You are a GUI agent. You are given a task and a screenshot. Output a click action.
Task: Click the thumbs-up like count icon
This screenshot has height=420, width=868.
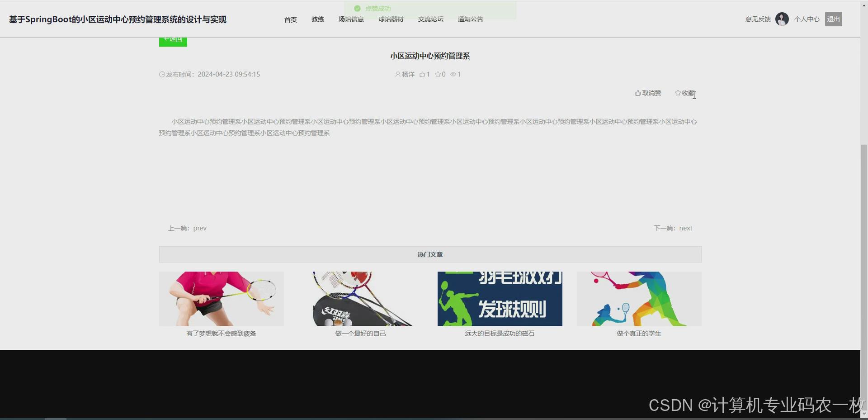tap(422, 74)
